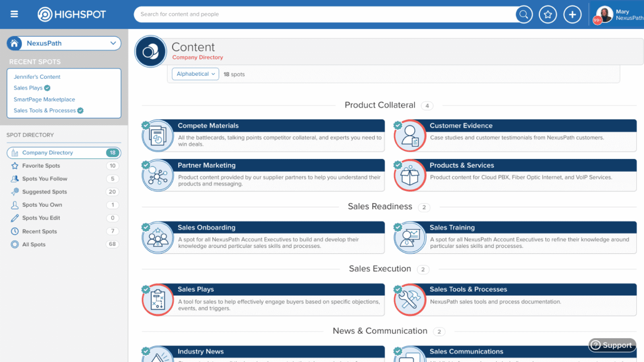This screenshot has width=644, height=362.
Task: Select Favorite Spots in sidebar
Action: [64, 166]
